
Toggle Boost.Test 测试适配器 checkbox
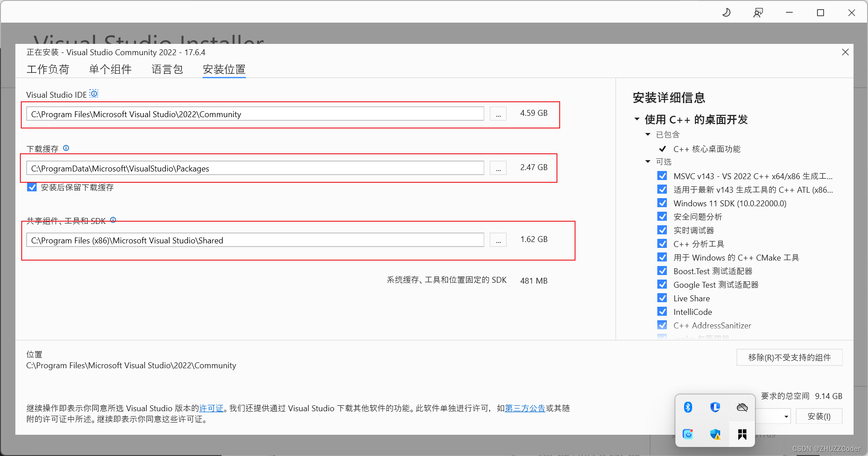[662, 271]
